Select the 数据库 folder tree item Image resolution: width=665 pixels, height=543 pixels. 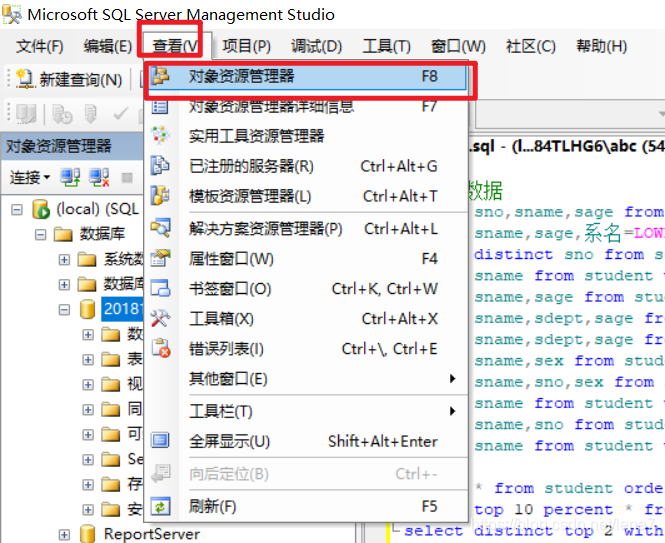(102, 234)
